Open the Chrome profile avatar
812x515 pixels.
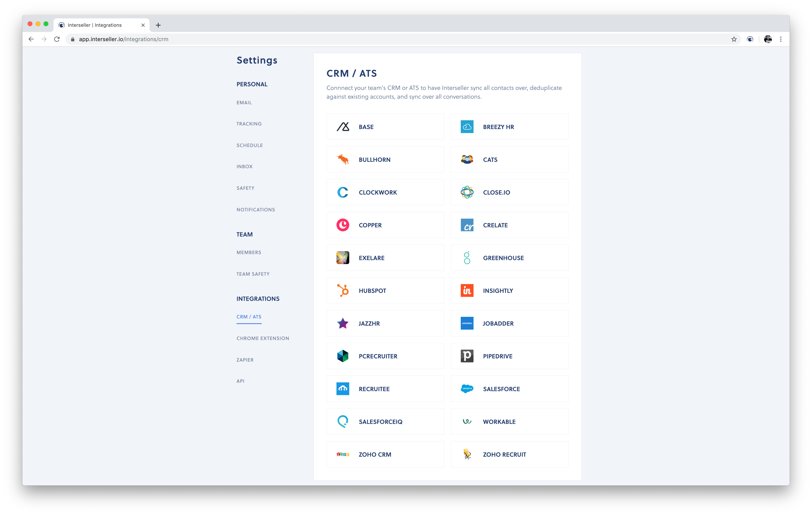click(x=768, y=39)
